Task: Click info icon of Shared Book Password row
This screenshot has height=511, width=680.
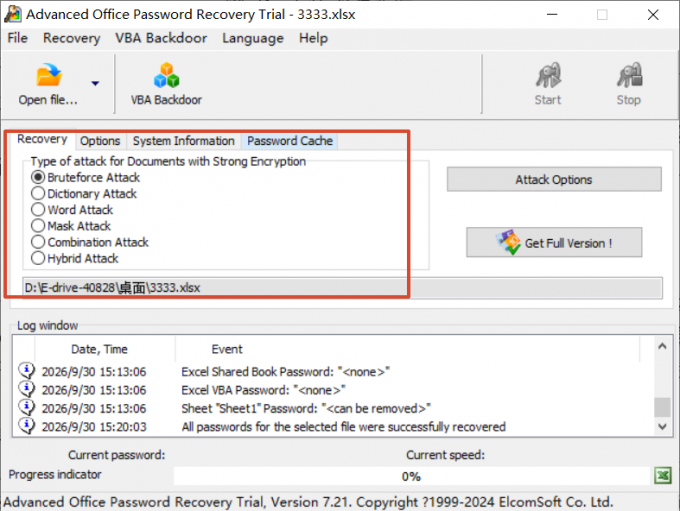Action: pyautogui.click(x=26, y=371)
